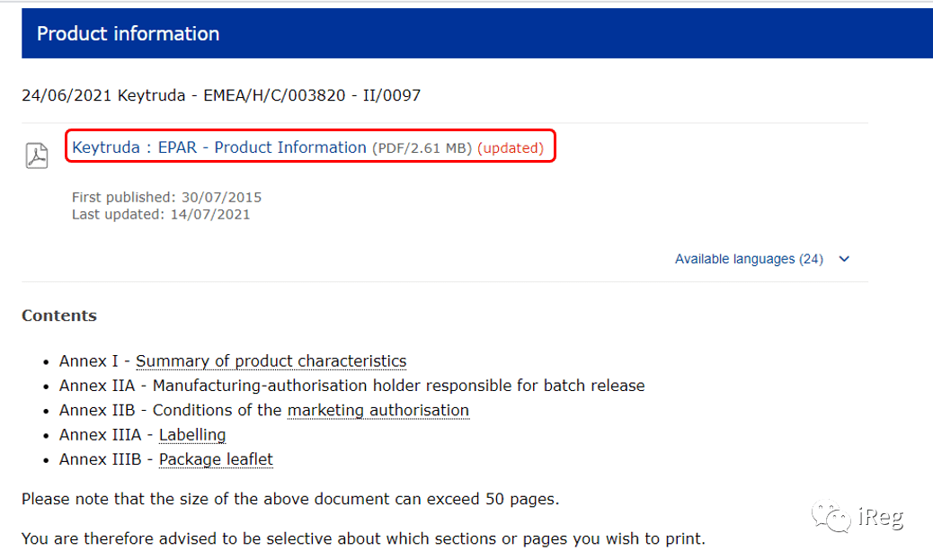Select the First published: 30/07/2015 text

[x=166, y=197]
